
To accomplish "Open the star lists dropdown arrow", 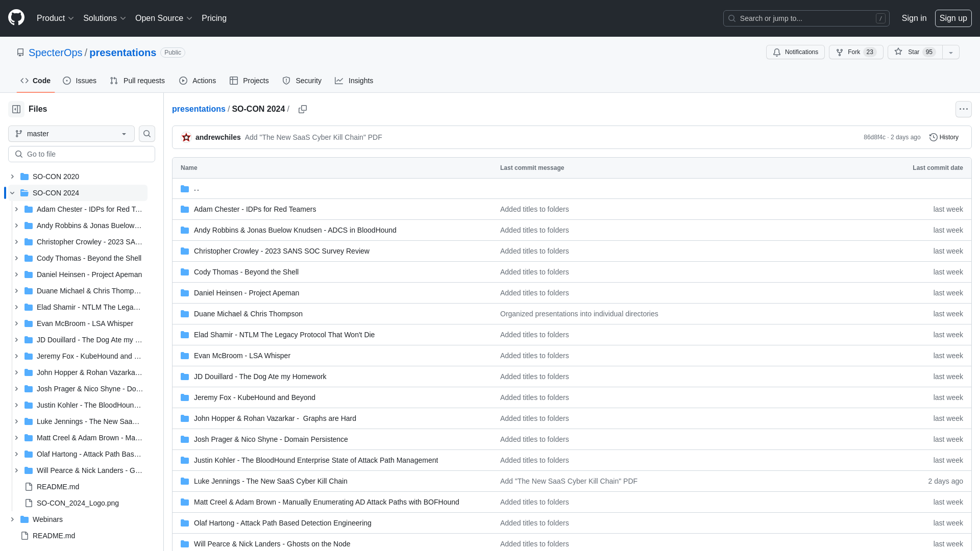I will [x=951, y=52].
